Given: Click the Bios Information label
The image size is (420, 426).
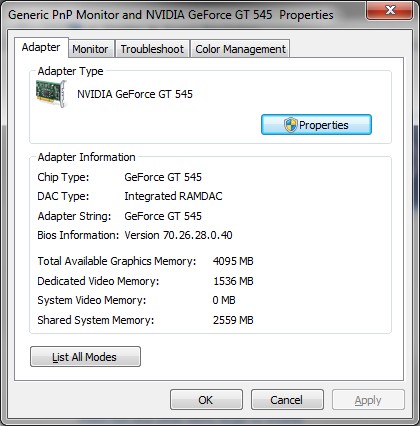Looking at the screenshot, I should [x=78, y=235].
